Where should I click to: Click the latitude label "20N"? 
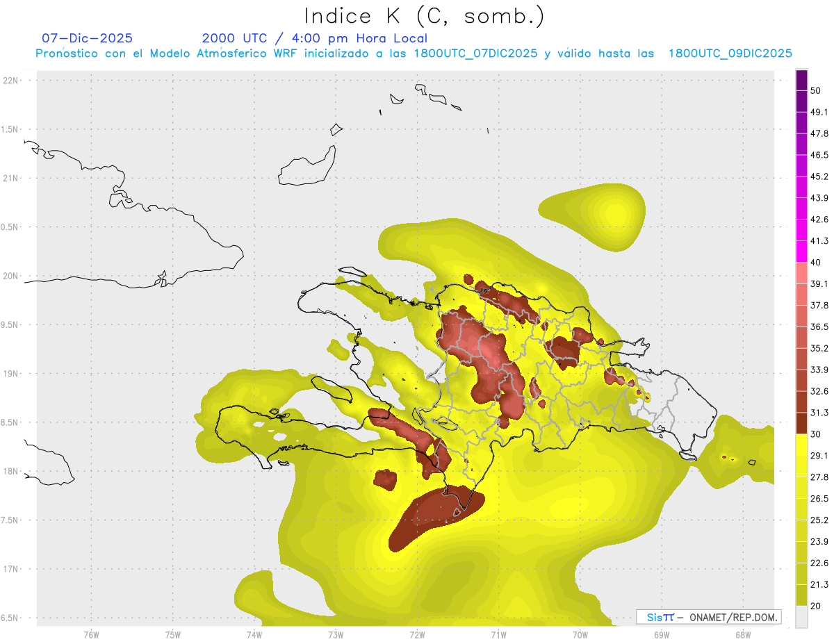11,276
